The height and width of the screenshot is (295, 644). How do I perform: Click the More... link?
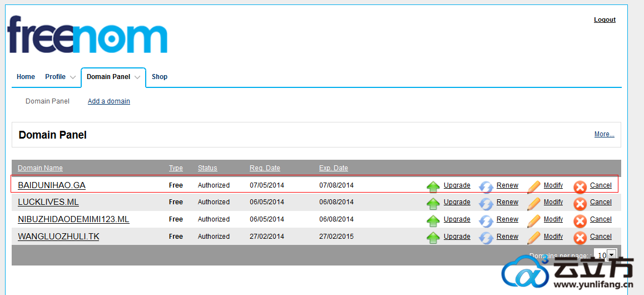(x=604, y=134)
